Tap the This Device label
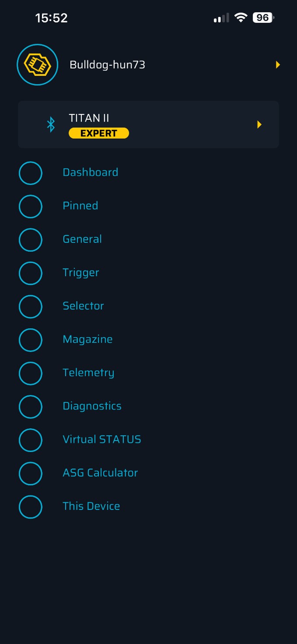Viewport: 297px width, 644px height. [x=91, y=506]
